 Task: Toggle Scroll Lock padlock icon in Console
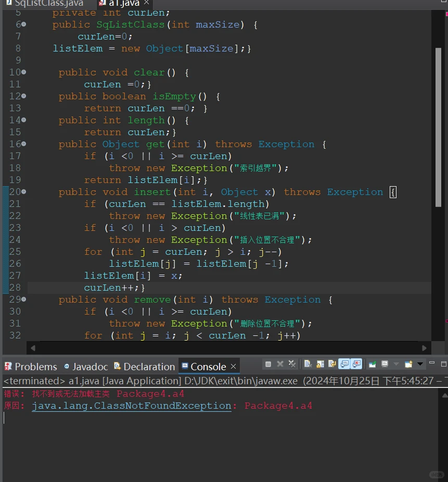coord(320,364)
